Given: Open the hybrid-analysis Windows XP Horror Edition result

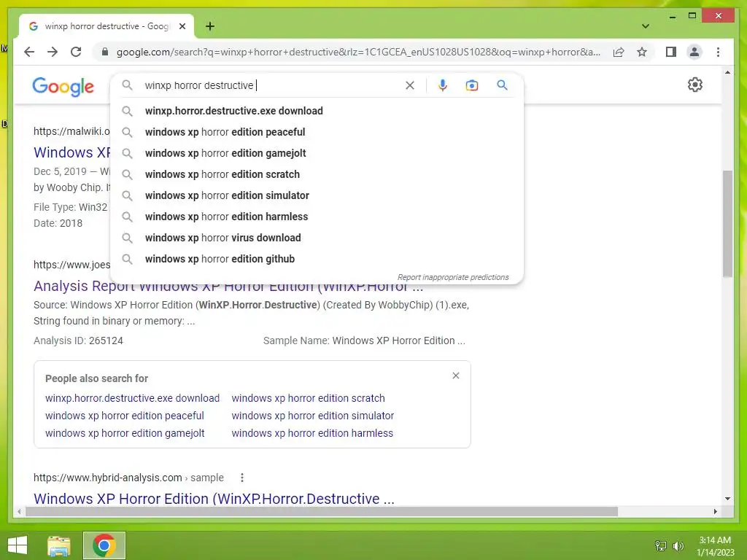Looking at the screenshot, I should click(x=214, y=499).
